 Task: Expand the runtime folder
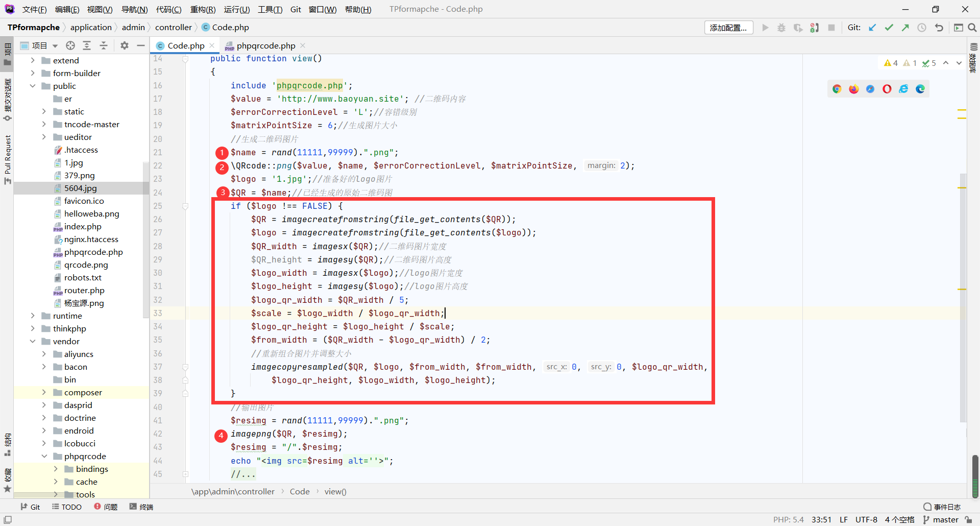pyautogui.click(x=33, y=316)
